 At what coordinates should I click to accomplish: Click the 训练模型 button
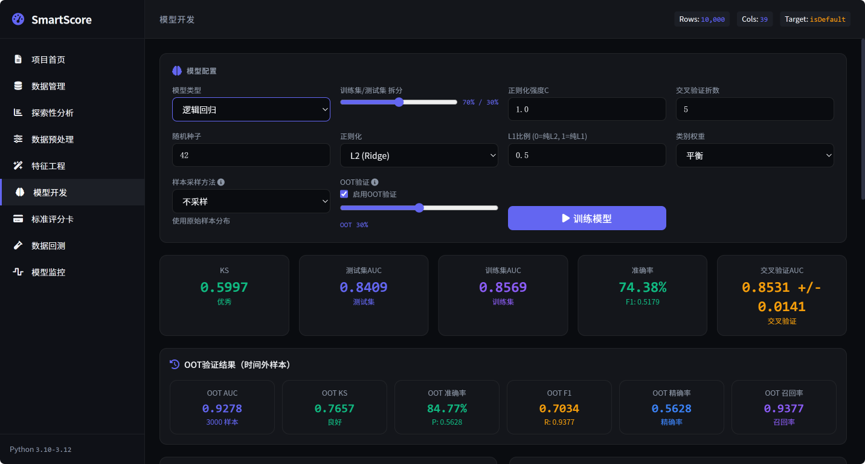[x=587, y=218]
